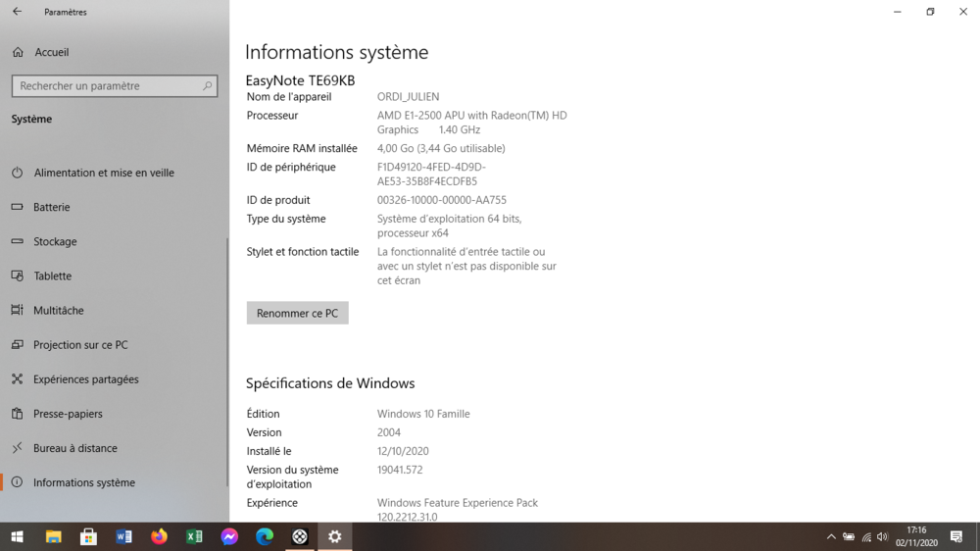The height and width of the screenshot is (551, 980).
Task: Select Expériences partagées in sidebar
Action: pyautogui.click(x=85, y=379)
